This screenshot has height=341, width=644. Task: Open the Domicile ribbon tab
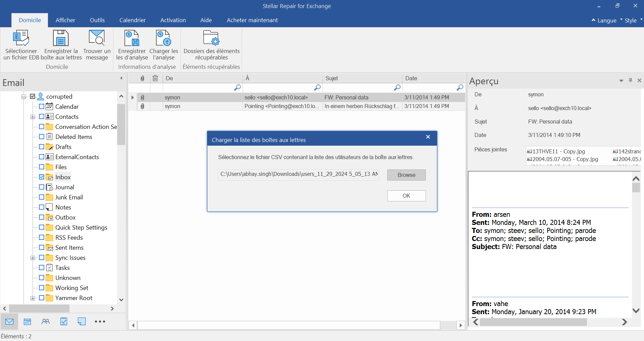[x=30, y=20]
